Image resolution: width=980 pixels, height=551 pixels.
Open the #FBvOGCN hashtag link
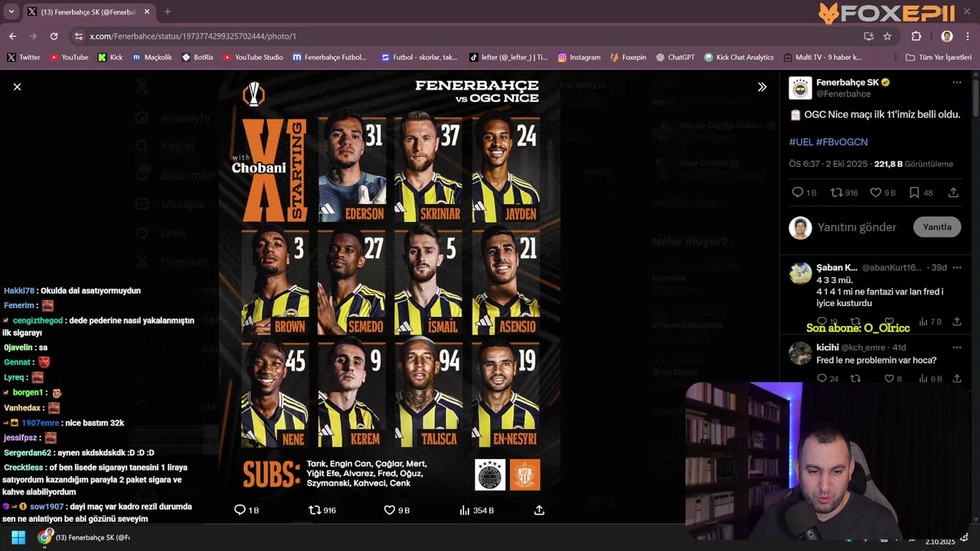tap(841, 142)
